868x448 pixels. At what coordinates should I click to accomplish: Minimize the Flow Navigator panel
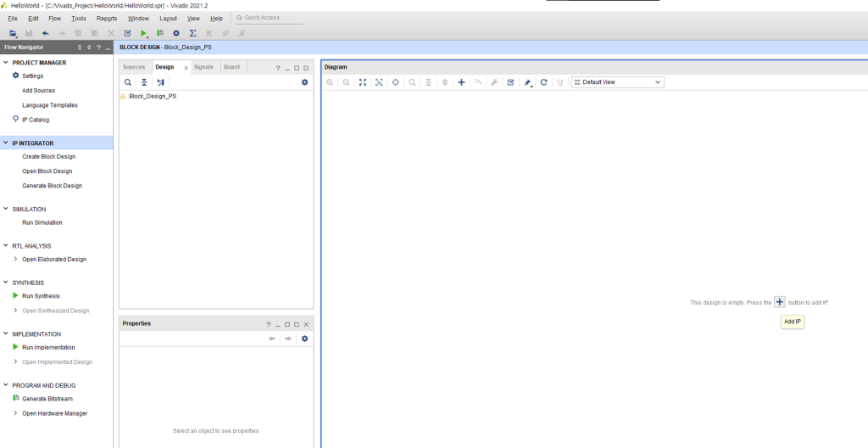[108, 48]
